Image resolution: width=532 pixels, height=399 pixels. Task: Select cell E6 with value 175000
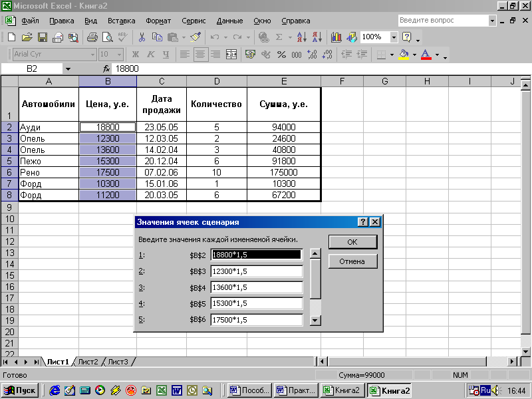(284, 172)
